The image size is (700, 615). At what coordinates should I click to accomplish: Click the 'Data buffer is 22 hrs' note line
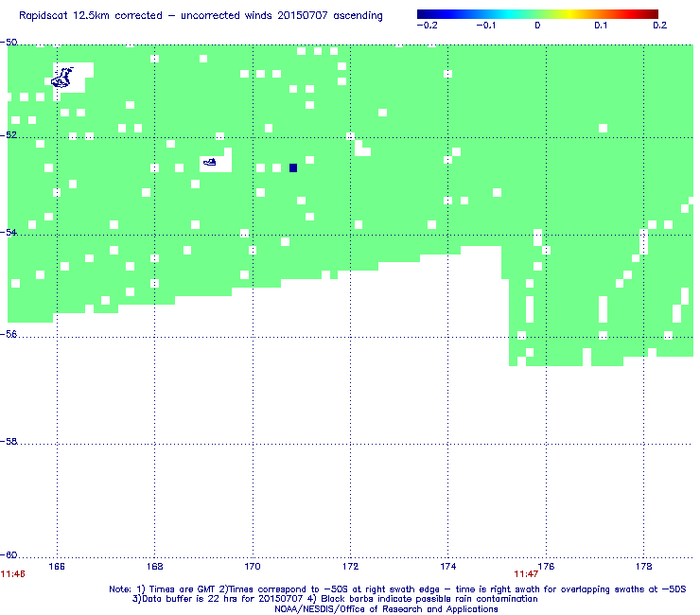click(335, 599)
